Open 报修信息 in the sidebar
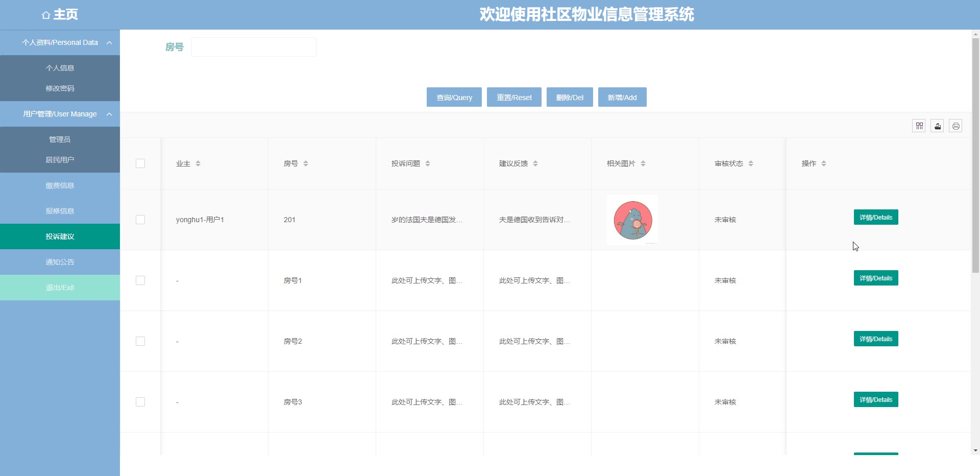 (60, 211)
